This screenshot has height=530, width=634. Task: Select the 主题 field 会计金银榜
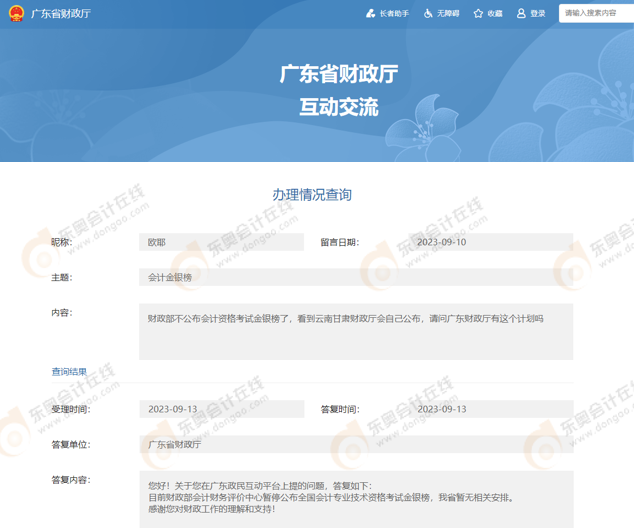tap(355, 277)
